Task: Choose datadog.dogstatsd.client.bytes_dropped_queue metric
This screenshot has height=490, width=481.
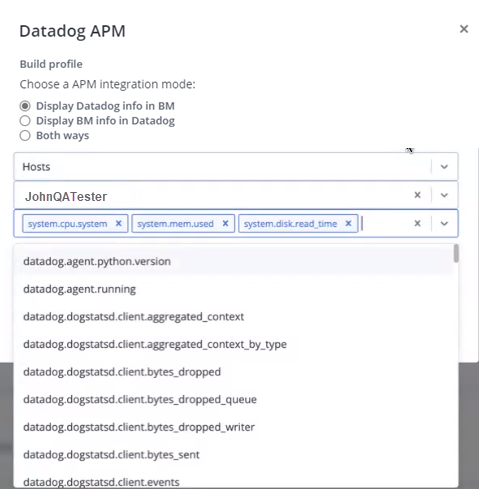Action: 233,400
